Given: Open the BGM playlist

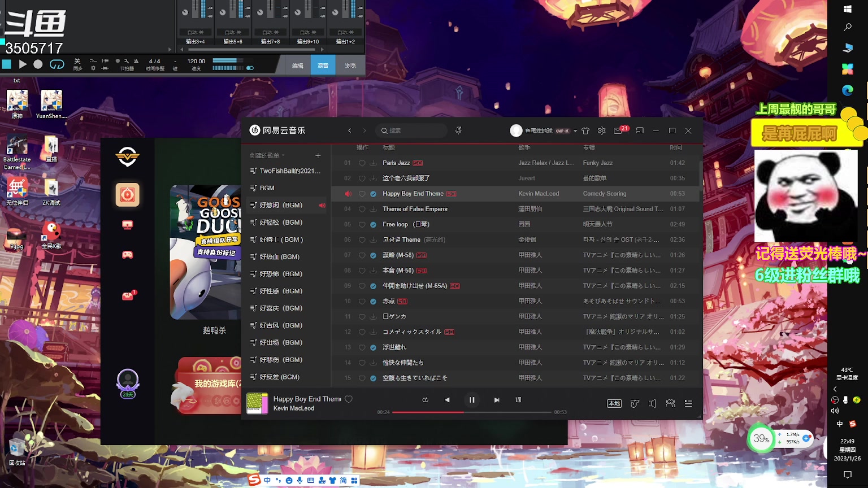Looking at the screenshot, I should [x=286, y=188].
